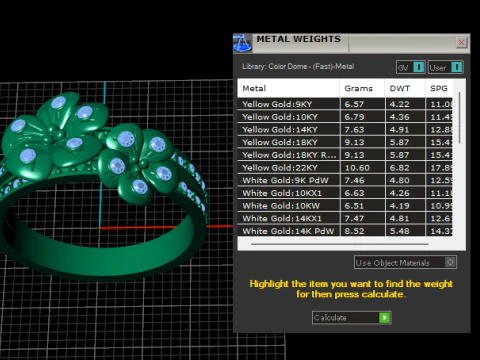Click the SPG column header
The image size is (480, 360).
pyautogui.click(x=439, y=88)
